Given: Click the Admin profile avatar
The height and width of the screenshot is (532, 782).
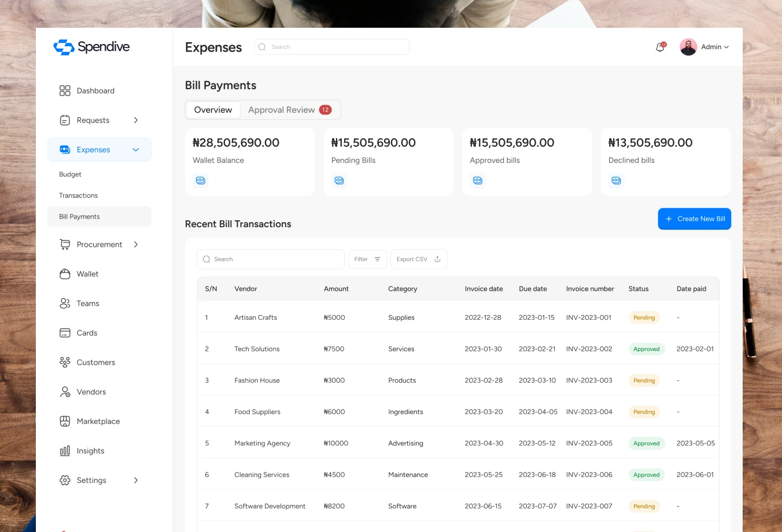Looking at the screenshot, I should point(688,47).
